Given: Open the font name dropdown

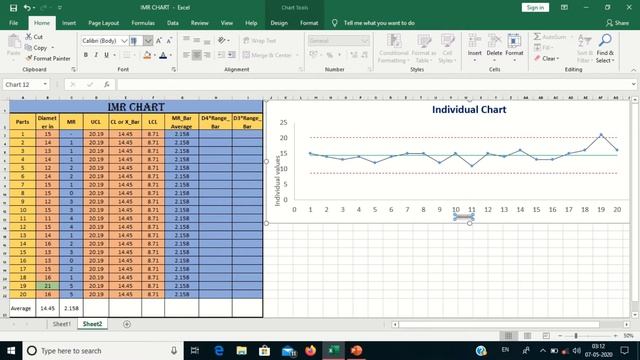Looking at the screenshot, I should click(124, 41).
